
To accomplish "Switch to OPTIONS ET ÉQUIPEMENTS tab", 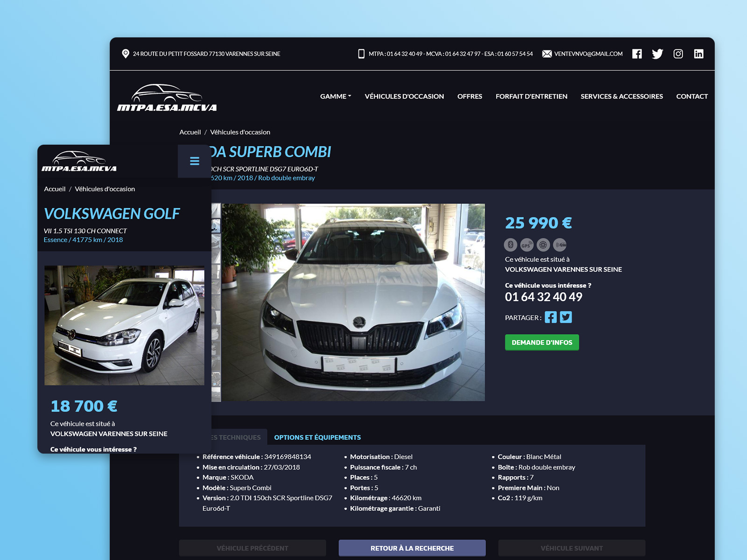I will (x=317, y=437).
